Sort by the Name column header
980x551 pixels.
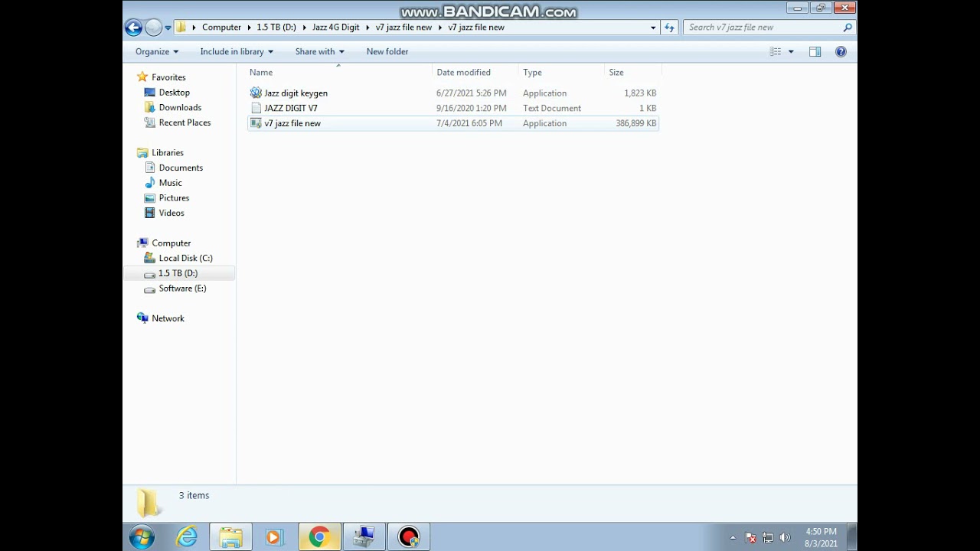tap(339, 72)
